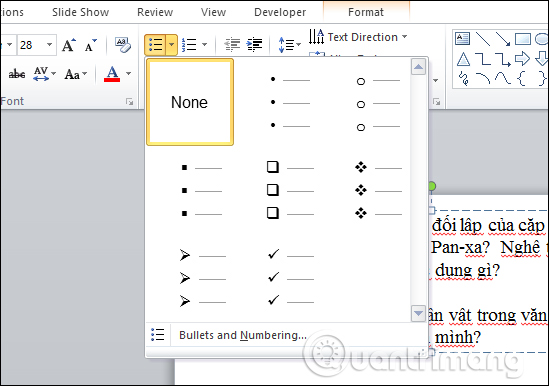Viewport: 549px width, 386px height.
Task: Select the Arc shape
Action: point(483,78)
